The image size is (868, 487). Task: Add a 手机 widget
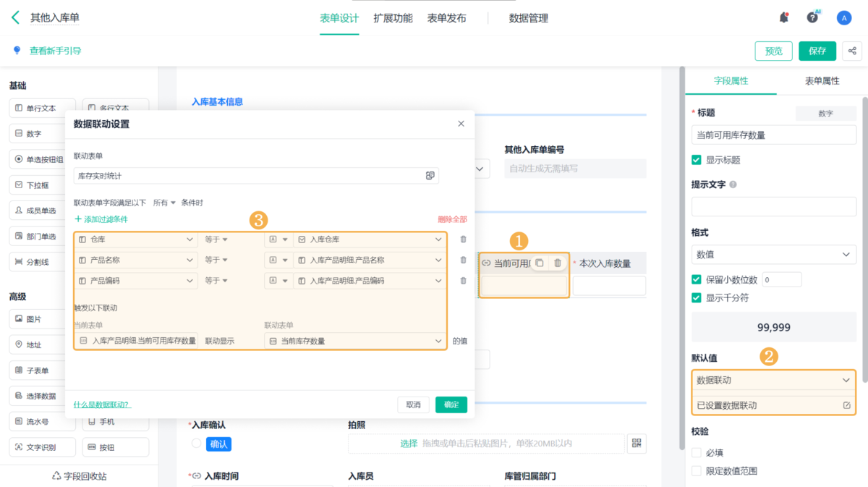pos(116,422)
